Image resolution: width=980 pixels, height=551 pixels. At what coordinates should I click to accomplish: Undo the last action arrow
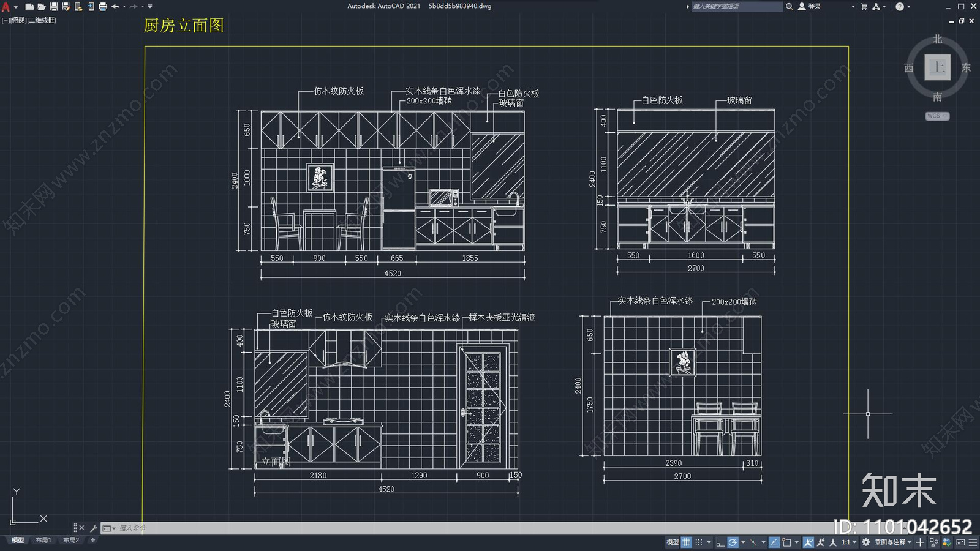click(x=115, y=7)
